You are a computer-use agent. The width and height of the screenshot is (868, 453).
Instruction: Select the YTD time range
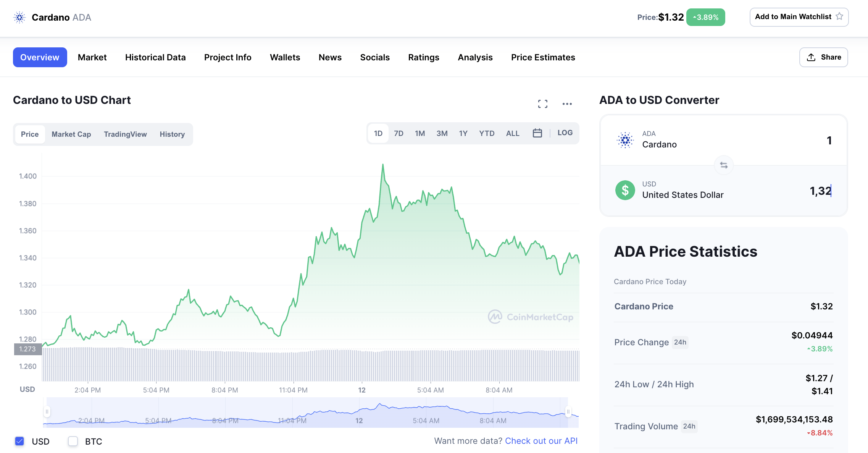487,133
